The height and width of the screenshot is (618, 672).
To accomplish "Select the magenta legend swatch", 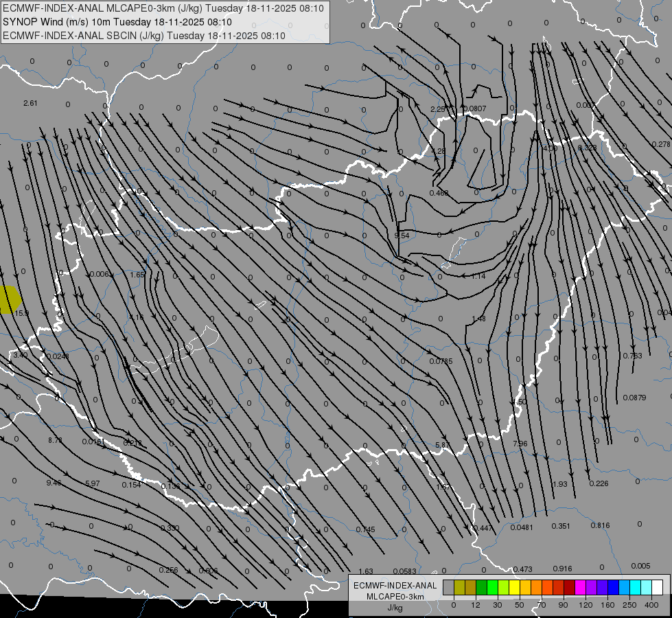I will point(580,587).
